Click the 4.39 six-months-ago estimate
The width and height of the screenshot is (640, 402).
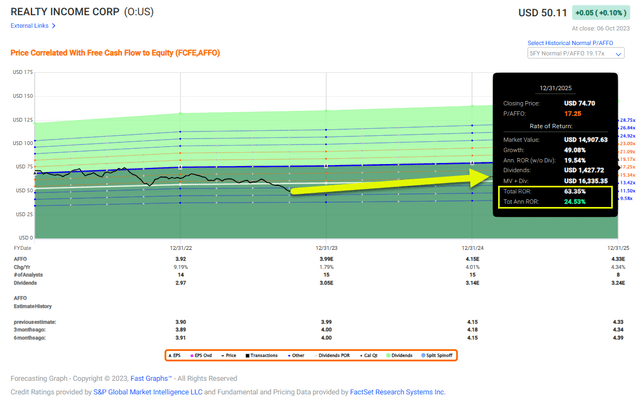click(618, 338)
